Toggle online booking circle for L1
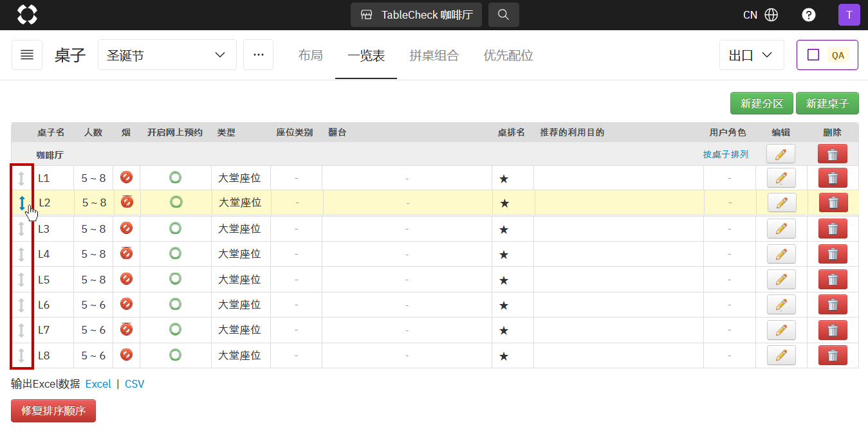 coord(175,177)
